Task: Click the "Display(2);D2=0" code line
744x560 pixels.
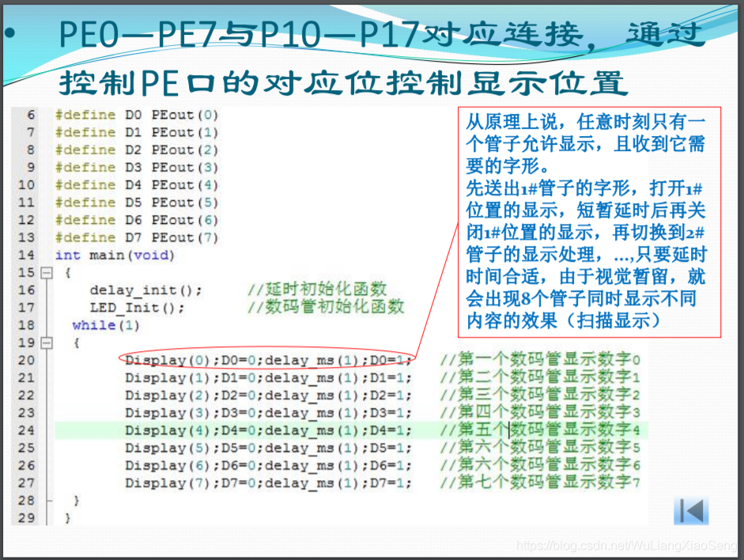Action: 267,395
